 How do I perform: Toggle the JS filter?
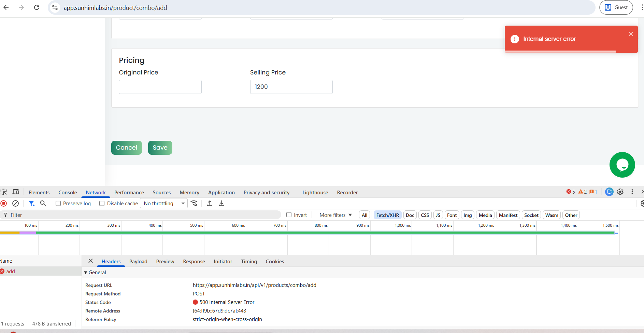(x=438, y=215)
